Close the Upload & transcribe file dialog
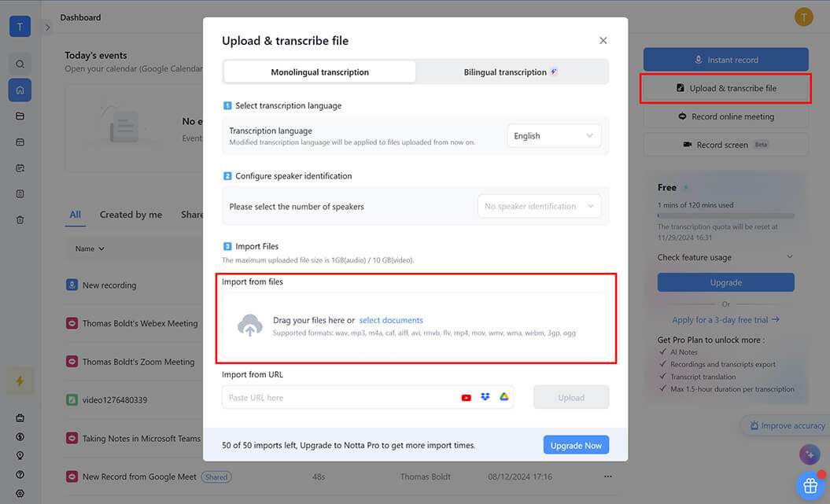830x504 pixels. point(603,41)
